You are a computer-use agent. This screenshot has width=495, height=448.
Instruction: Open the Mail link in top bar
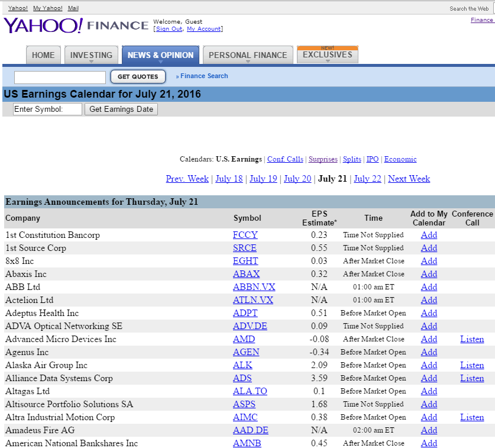(73, 8)
